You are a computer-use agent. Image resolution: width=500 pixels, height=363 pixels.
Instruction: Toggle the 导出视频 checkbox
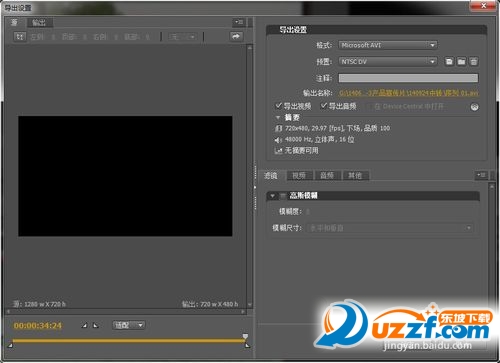pyautogui.click(x=278, y=106)
